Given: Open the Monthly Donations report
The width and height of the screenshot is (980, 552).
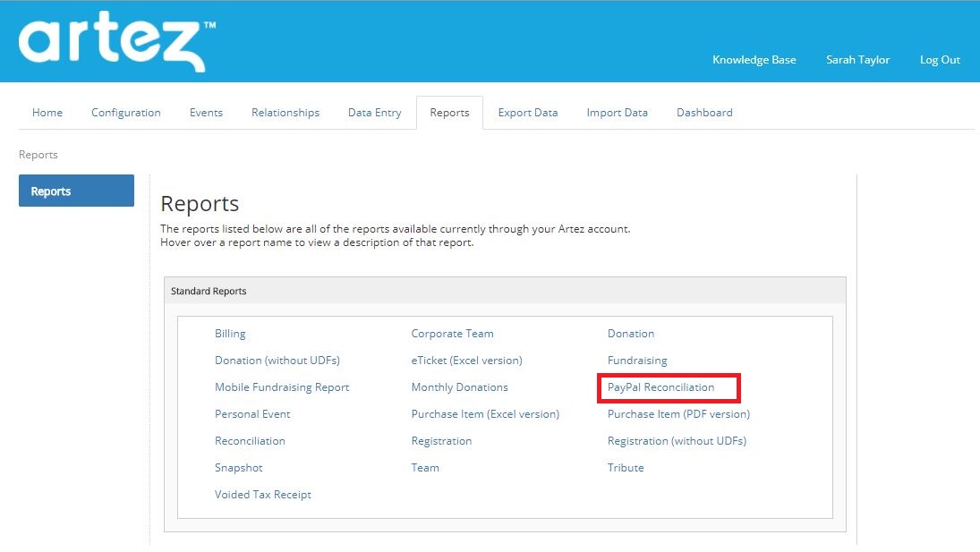Looking at the screenshot, I should (x=459, y=387).
